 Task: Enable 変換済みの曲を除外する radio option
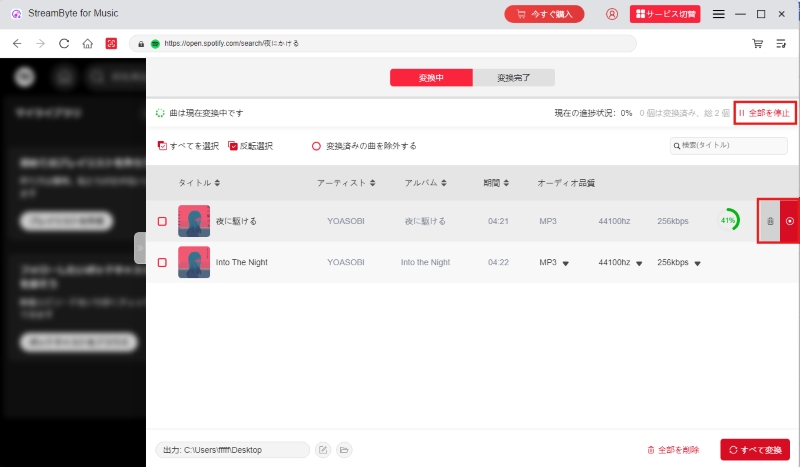(316, 146)
